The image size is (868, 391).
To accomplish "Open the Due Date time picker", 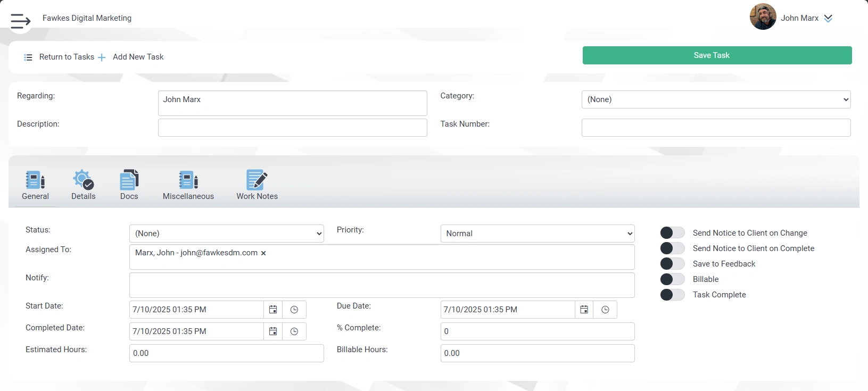I will tap(605, 310).
